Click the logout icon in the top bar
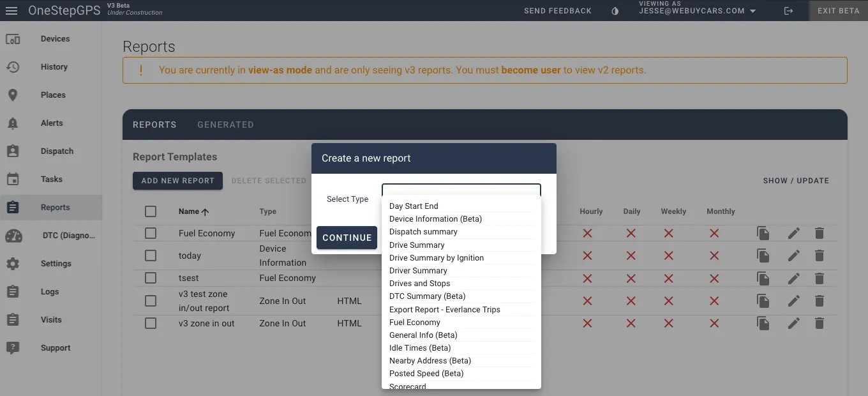 [788, 10]
